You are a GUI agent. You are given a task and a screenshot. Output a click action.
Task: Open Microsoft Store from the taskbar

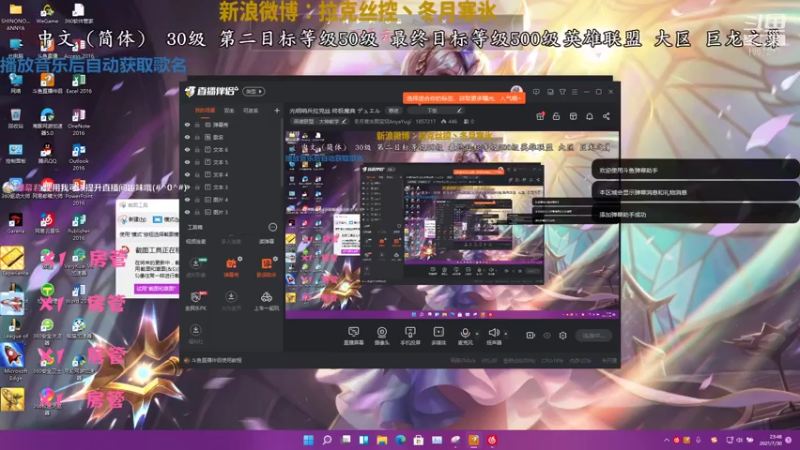418,440
